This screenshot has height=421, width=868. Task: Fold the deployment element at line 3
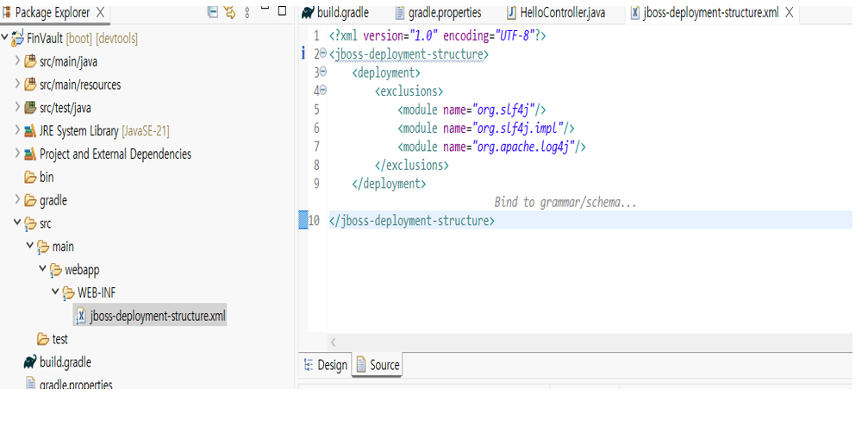(323, 72)
